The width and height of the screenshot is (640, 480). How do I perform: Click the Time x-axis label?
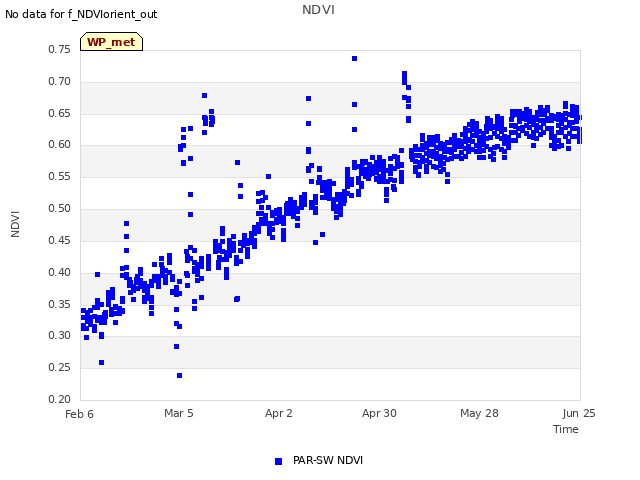coord(565,429)
